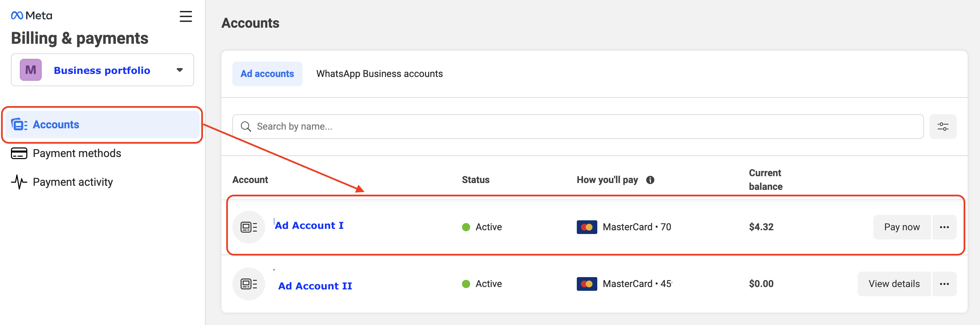Click Active status of Ad Account II
Viewport: 980px width, 325px height.
[x=489, y=284]
